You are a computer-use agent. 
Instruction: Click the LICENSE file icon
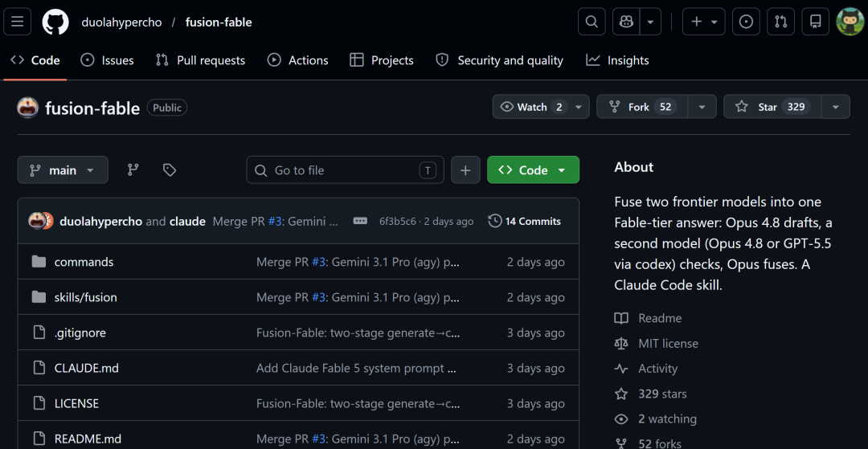(x=39, y=403)
